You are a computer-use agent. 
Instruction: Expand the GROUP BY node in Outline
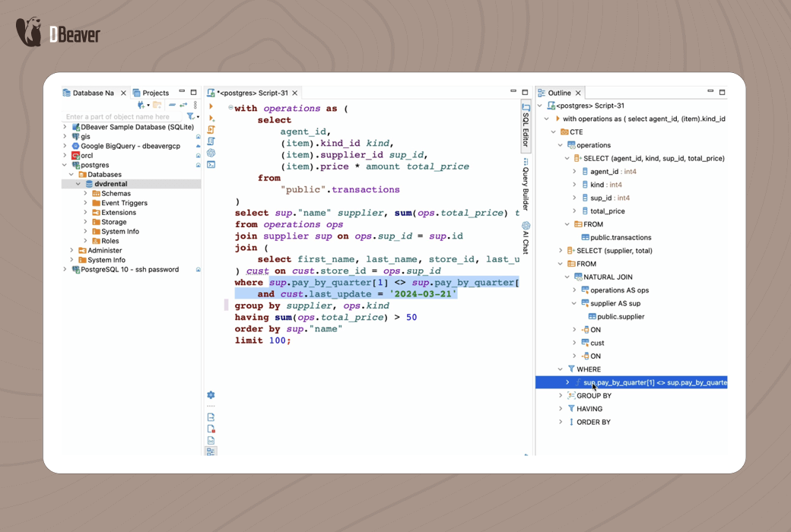tap(561, 396)
